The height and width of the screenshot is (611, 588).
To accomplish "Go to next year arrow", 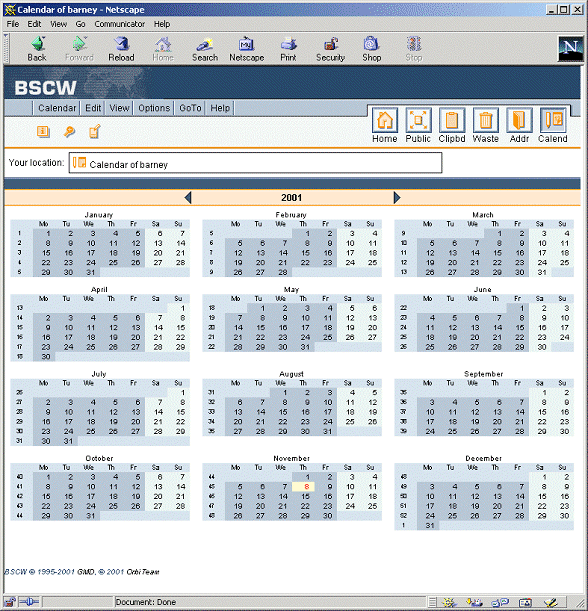I will [397, 198].
